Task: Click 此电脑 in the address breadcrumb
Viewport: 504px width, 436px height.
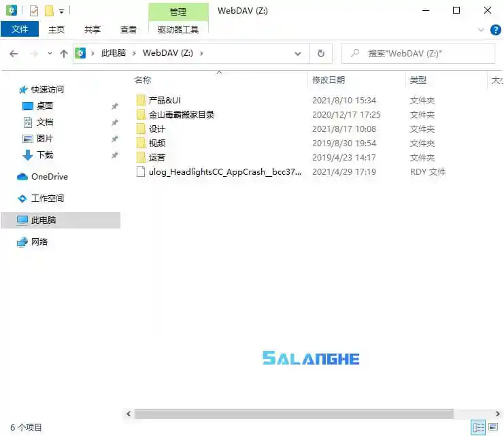Action: (x=113, y=53)
